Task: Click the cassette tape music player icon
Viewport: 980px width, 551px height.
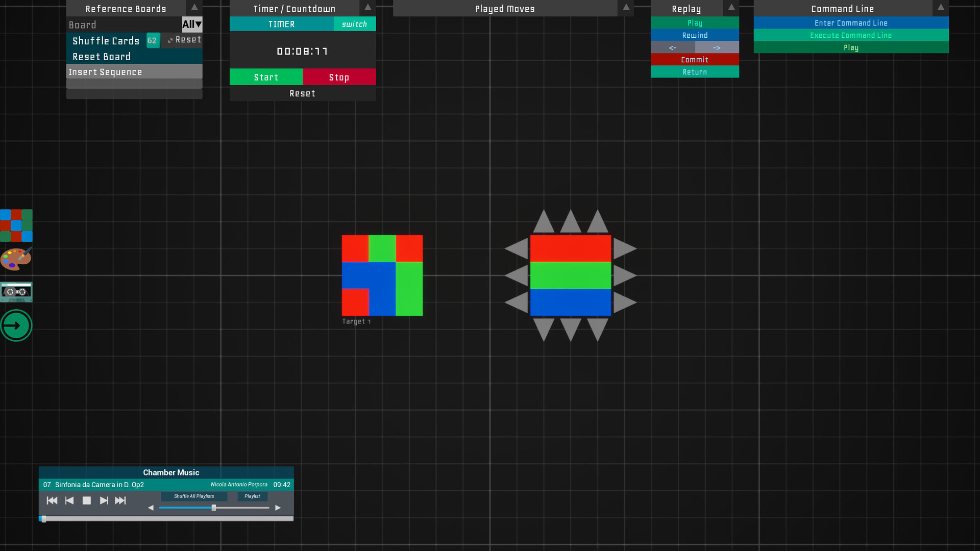Action: [16, 292]
